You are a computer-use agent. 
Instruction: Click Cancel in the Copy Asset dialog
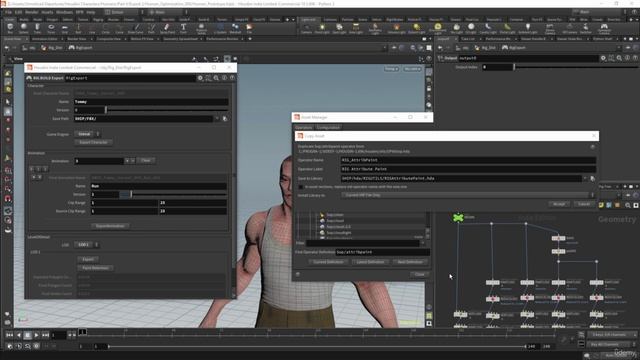pyautogui.click(x=584, y=204)
